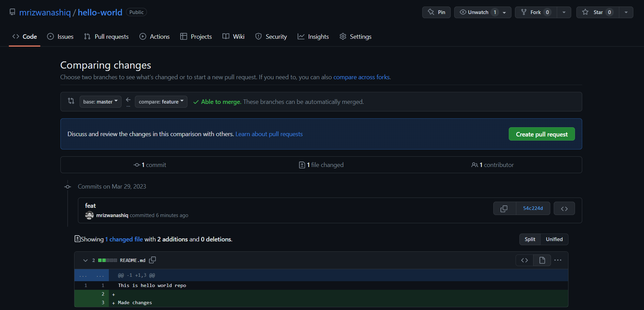Select the 1 contributor summary tab
644x310 pixels.
[x=493, y=165]
